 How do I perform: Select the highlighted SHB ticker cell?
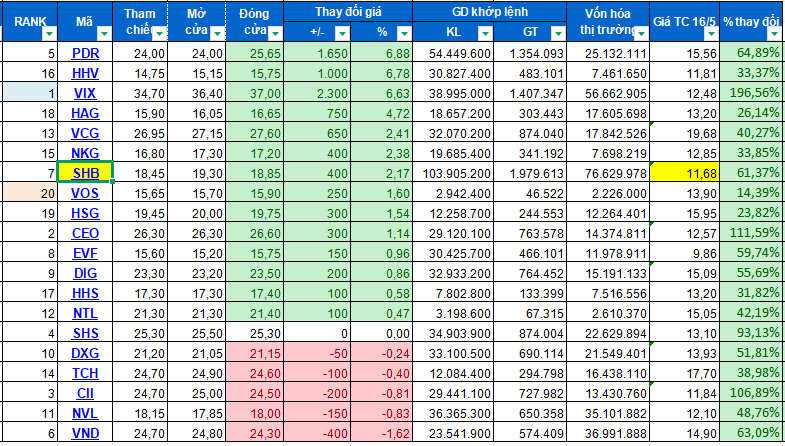click(85, 172)
